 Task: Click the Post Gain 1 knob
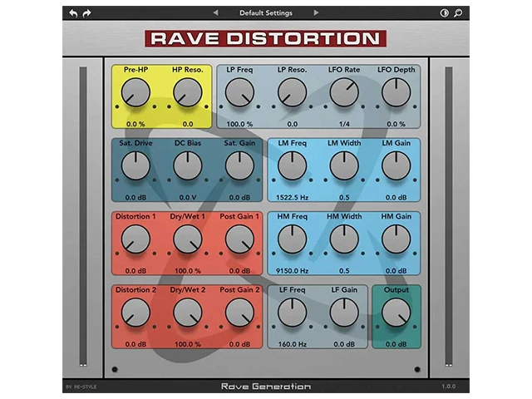pyautogui.click(x=239, y=239)
